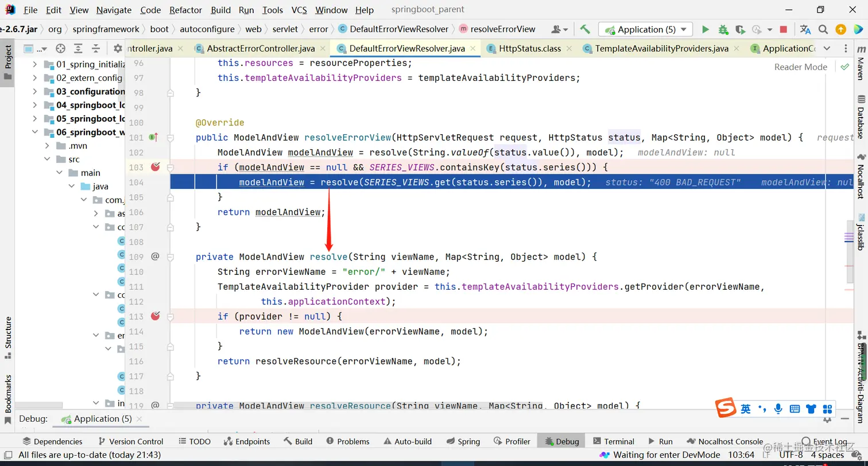Expand the 01_spring_initializ module folder
Viewport: 868px width, 466px height.
click(35, 64)
